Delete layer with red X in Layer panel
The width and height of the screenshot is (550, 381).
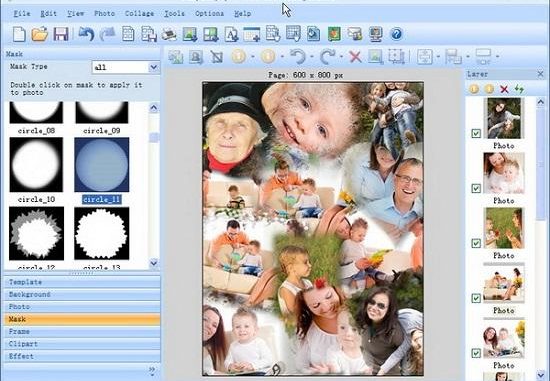(504, 89)
